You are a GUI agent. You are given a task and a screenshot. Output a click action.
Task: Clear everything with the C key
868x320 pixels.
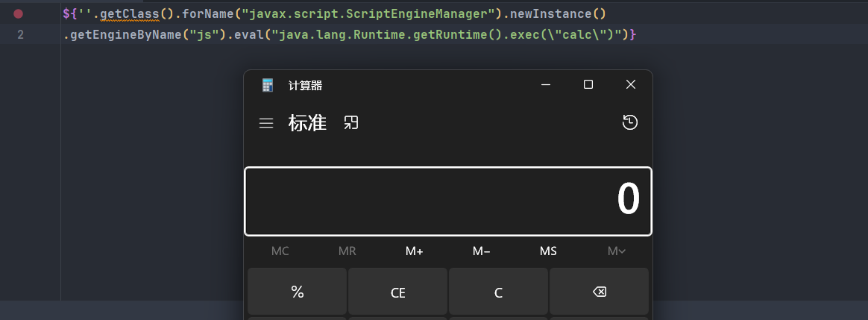click(498, 292)
